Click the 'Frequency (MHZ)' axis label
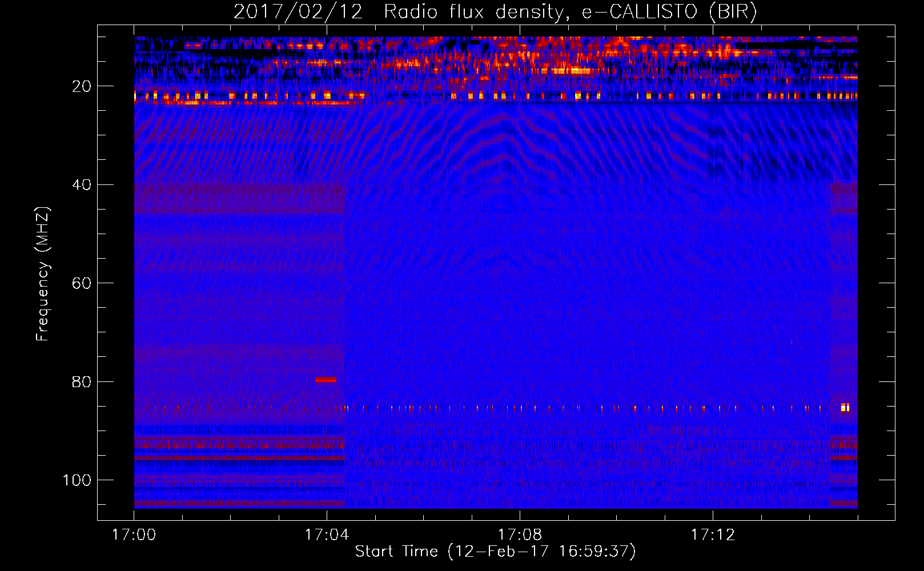Viewport: 924px width, 571px height. coord(43,274)
